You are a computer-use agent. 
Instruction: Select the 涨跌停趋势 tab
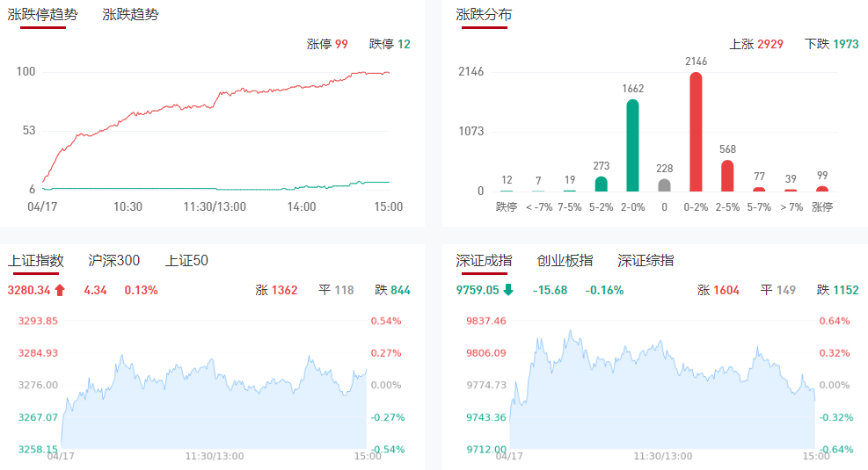42,15
